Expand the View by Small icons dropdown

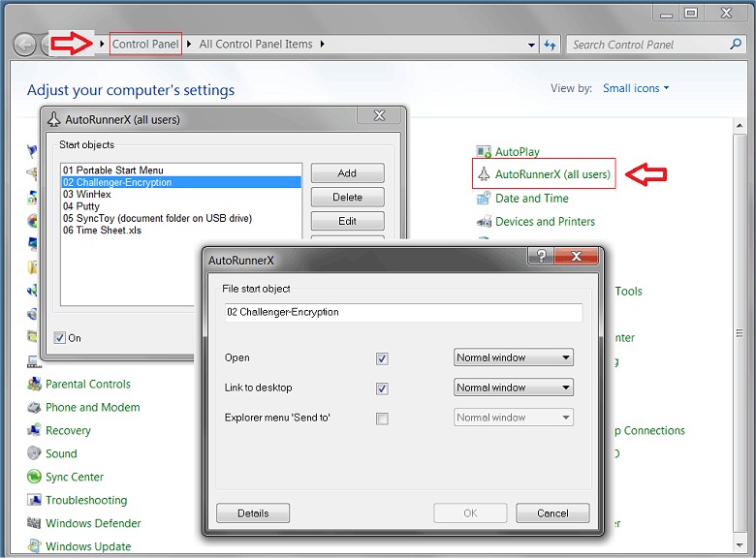point(636,88)
